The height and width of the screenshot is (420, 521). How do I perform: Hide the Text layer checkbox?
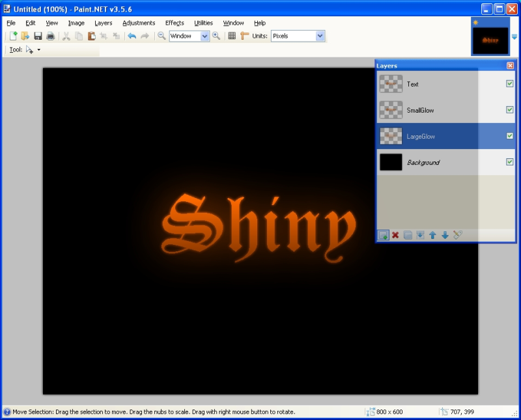510,84
